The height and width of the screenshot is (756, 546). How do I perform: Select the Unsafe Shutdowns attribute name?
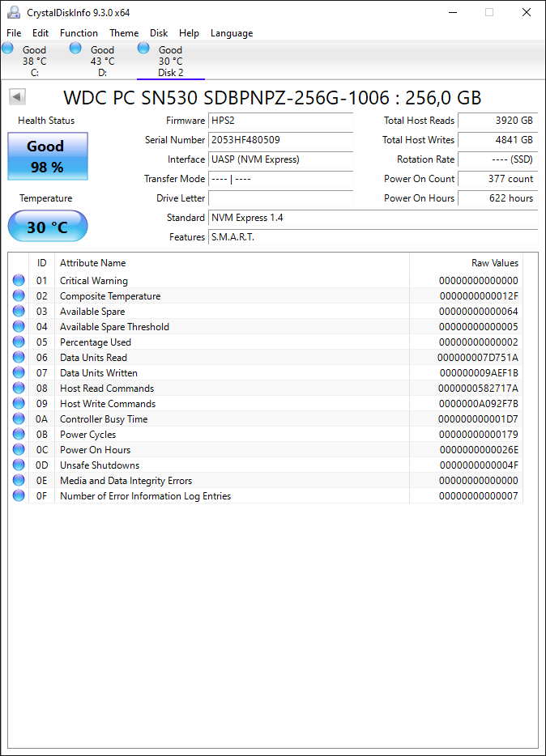pyautogui.click(x=100, y=465)
